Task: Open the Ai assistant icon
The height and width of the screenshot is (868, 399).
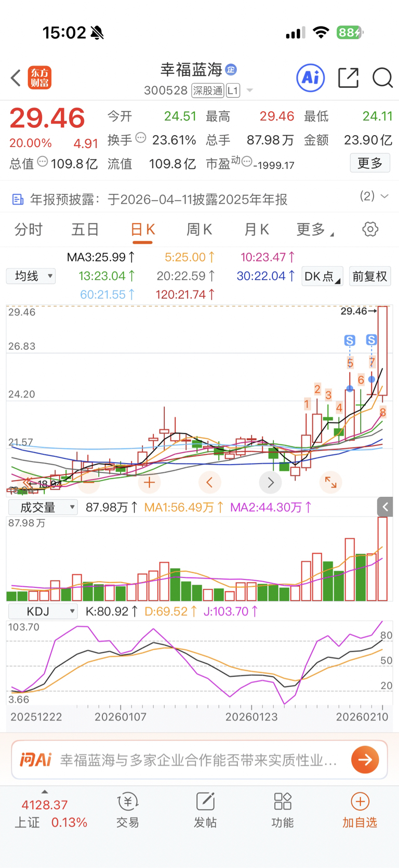Action: [311, 78]
